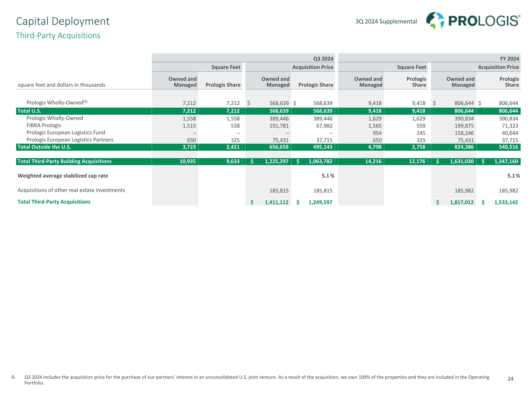Click the Capital Deployment title

tap(63, 21)
